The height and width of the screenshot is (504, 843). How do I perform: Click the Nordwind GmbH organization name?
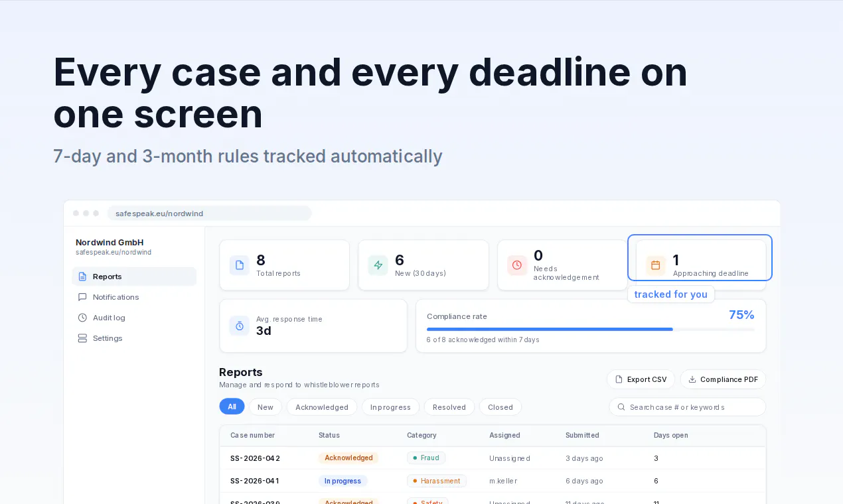(110, 243)
